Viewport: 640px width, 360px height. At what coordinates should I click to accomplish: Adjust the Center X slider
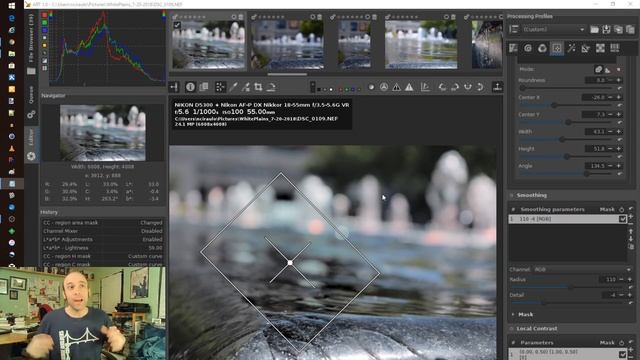click(567, 105)
